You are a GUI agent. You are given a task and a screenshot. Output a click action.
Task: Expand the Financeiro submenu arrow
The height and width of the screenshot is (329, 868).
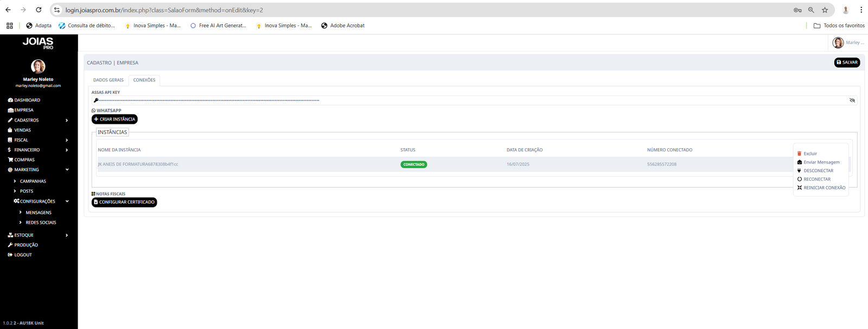67,150
